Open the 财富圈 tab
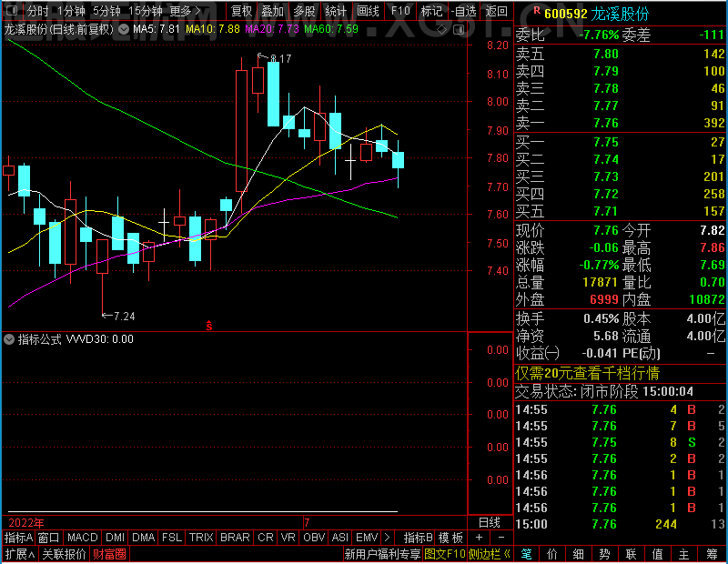The width and height of the screenshot is (728, 564). coord(109,554)
